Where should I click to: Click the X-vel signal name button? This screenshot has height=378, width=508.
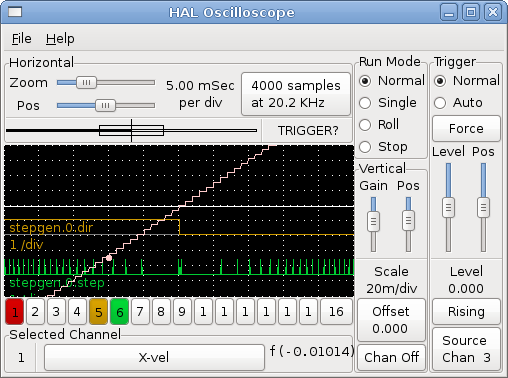click(154, 358)
